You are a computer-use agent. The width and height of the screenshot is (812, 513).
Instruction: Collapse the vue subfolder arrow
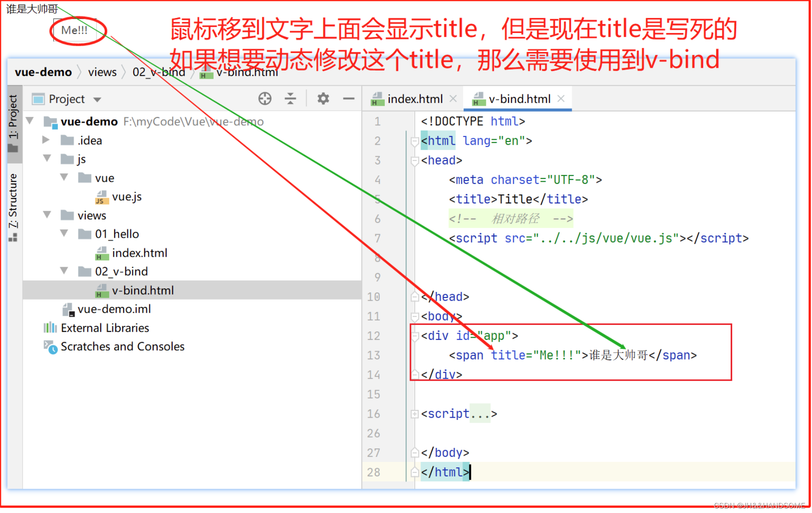(64, 177)
